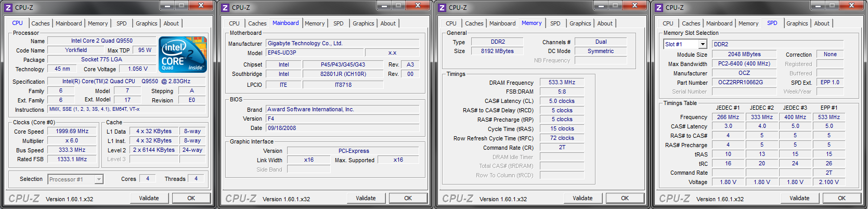Click Validate in the CPU window

point(149,198)
